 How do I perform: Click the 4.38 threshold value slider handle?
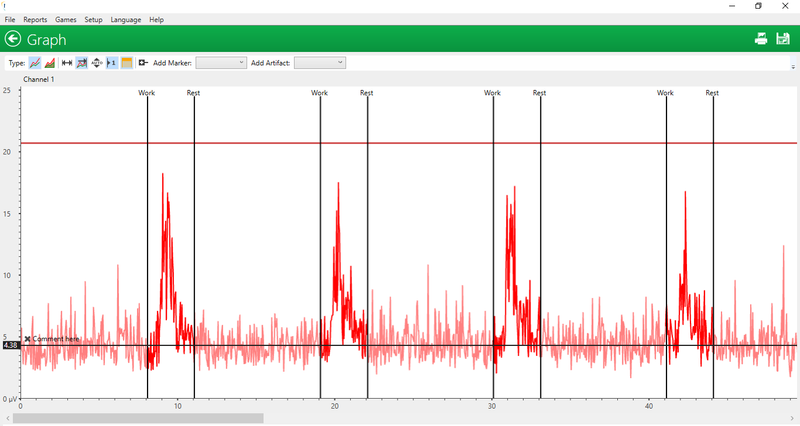11,345
